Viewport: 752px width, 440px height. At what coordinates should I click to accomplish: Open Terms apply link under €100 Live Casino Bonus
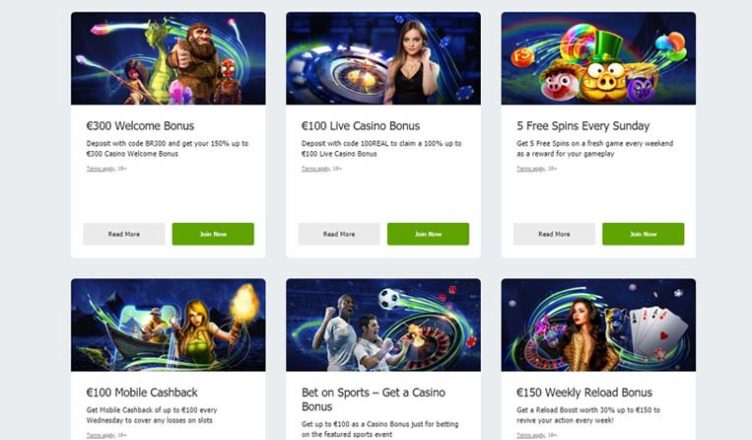point(316,169)
